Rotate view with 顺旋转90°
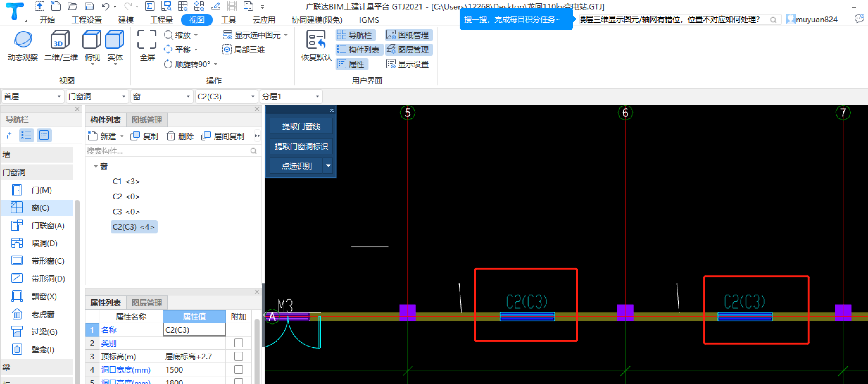Image resolution: width=868 pixels, height=384 pixels. [x=190, y=64]
